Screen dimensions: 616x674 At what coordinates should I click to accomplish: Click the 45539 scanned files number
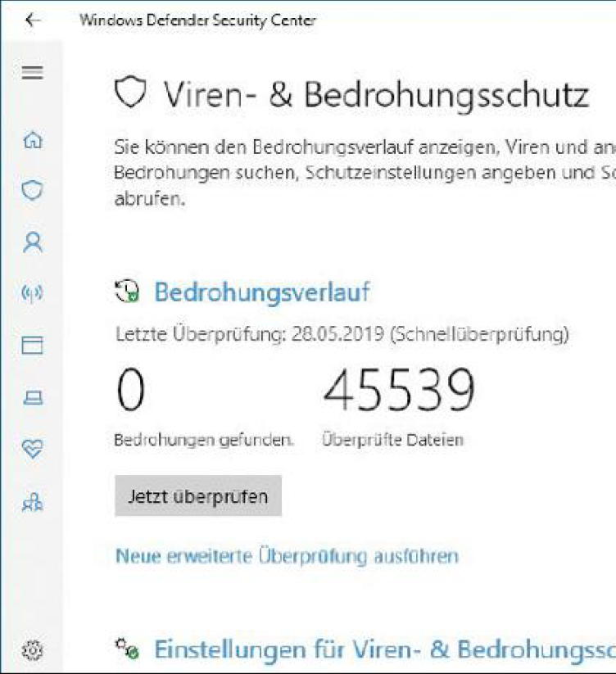pos(400,390)
